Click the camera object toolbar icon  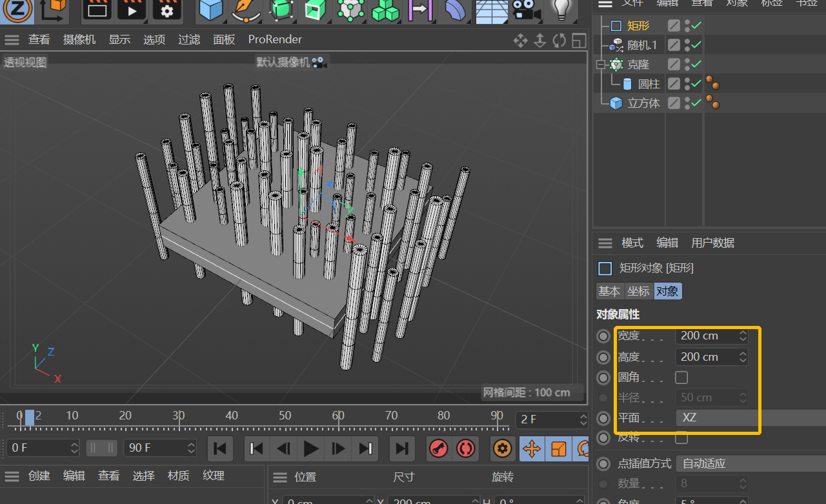pyautogui.click(x=526, y=10)
